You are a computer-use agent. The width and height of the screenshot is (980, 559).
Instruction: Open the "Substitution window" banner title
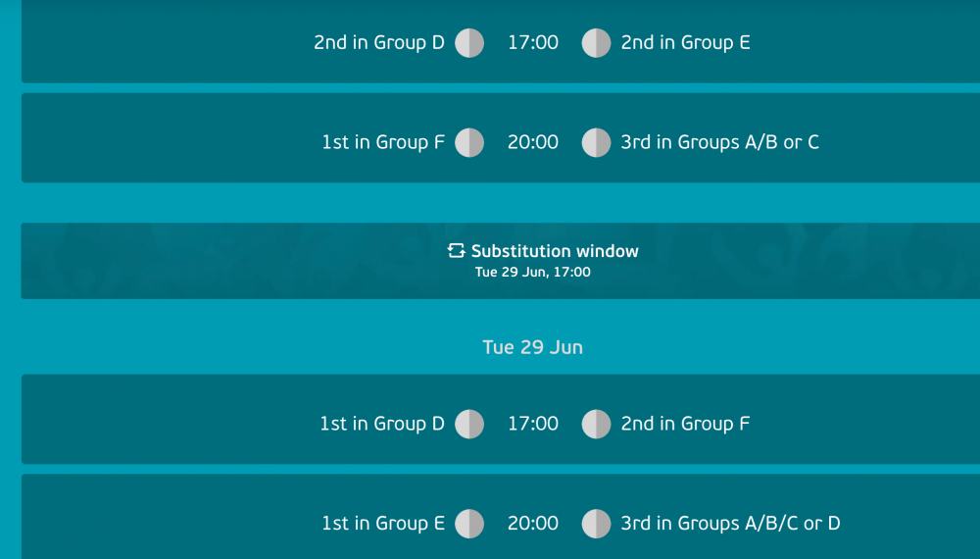pos(555,251)
